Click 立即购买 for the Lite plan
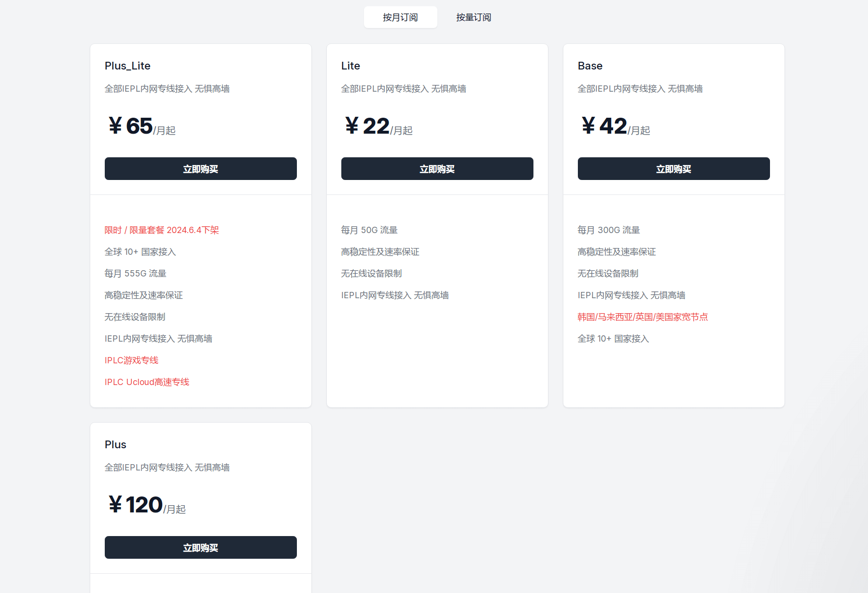 pos(437,169)
